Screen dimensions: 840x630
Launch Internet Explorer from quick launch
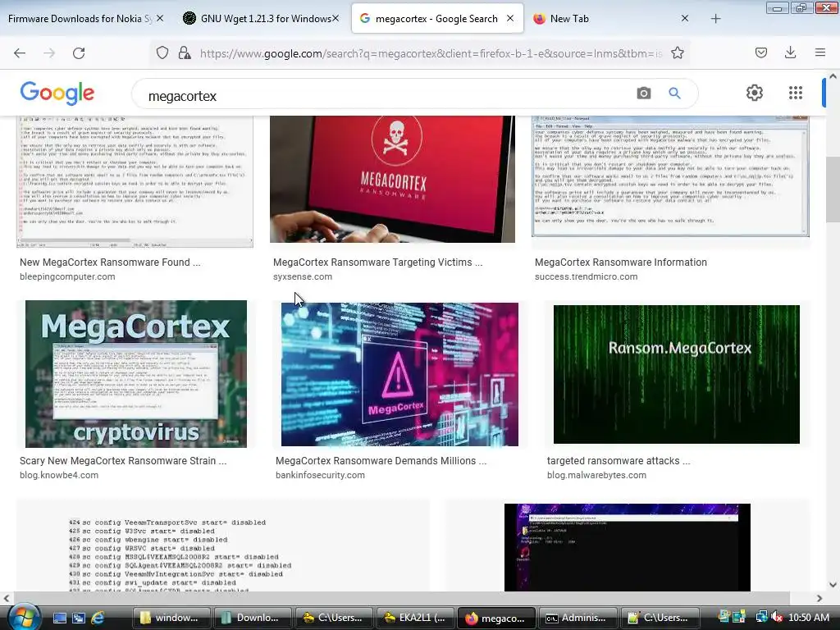pyautogui.click(x=98, y=618)
